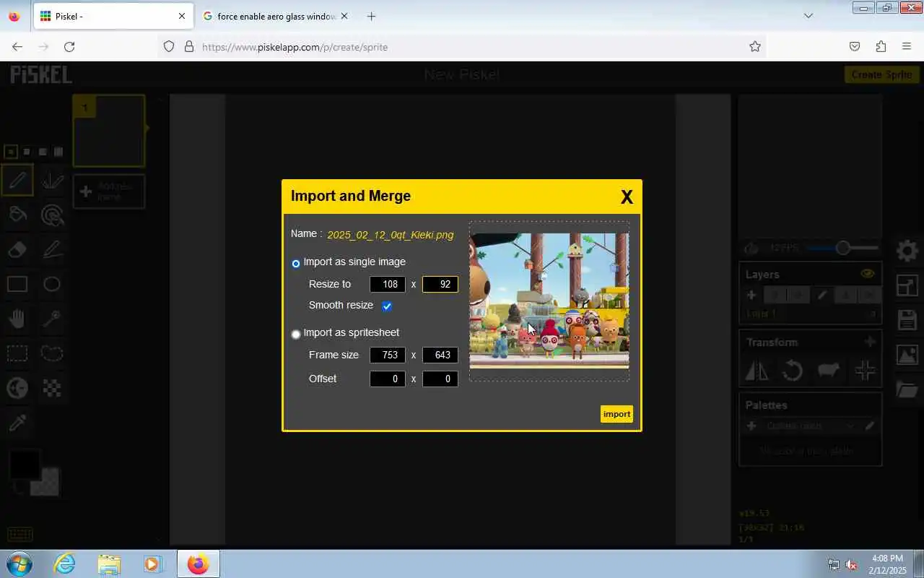Click the primary black color swatch

pos(24,465)
